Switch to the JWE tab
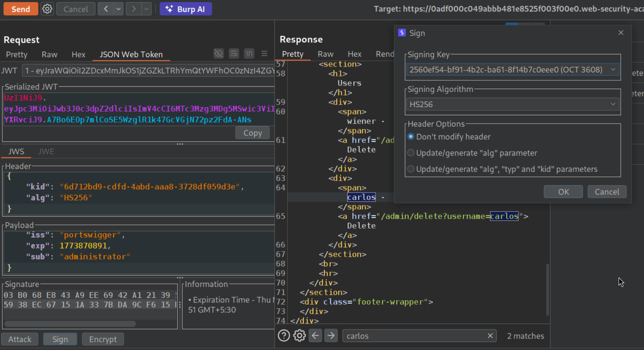644x350 pixels. 46,151
